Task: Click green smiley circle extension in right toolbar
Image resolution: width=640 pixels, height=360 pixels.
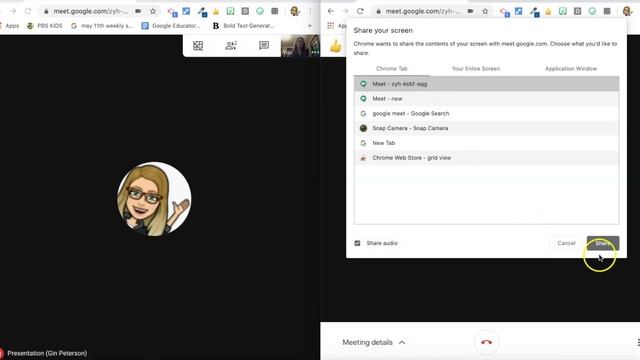Action: pos(592,11)
